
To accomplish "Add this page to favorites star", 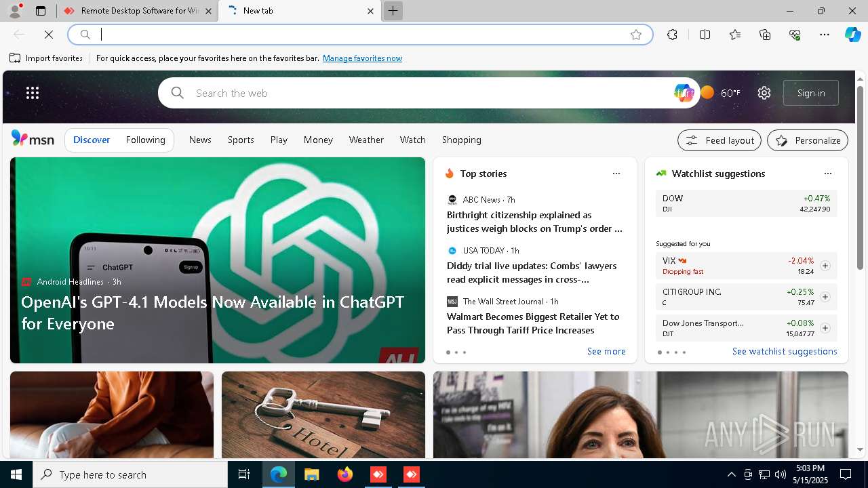I will pyautogui.click(x=635, y=35).
